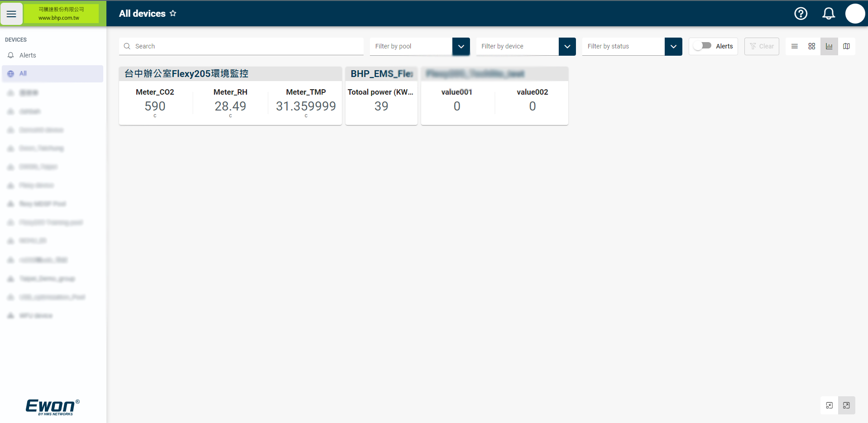This screenshot has height=423, width=868.
Task: Switch to list view
Action: [794, 46]
